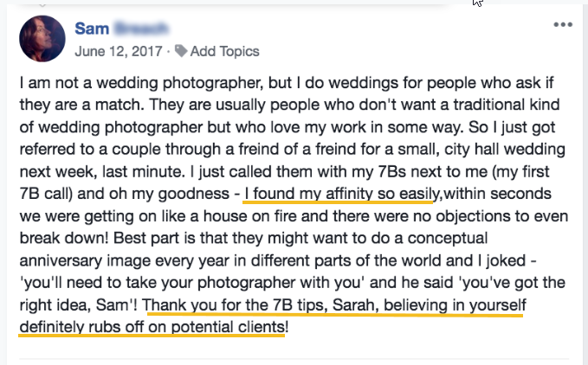This screenshot has width=588, height=365.
Task: Click the tag icon beside Add Topics
Action: pyautogui.click(x=181, y=51)
